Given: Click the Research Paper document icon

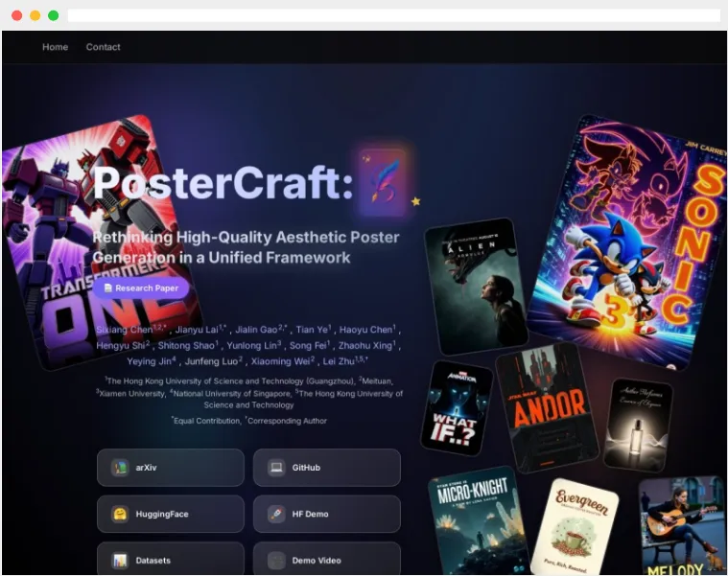Looking at the screenshot, I should [x=107, y=288].
